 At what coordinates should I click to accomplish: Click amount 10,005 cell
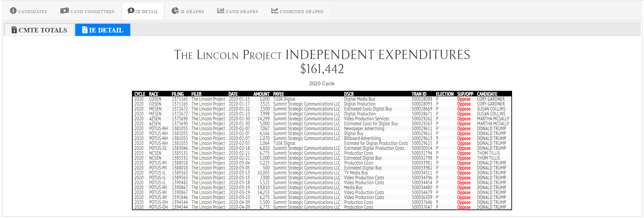coord(263,173)
